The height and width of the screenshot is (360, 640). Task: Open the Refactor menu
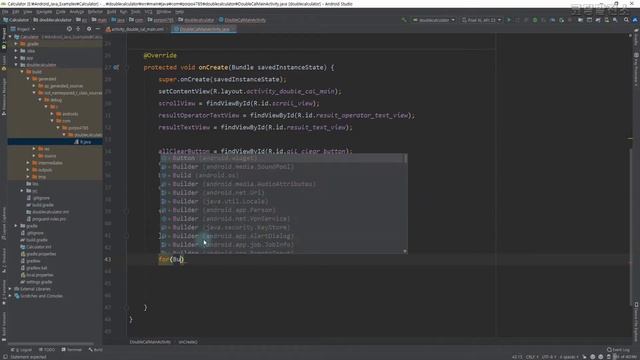pyautogui.click(x=95, y=12)
